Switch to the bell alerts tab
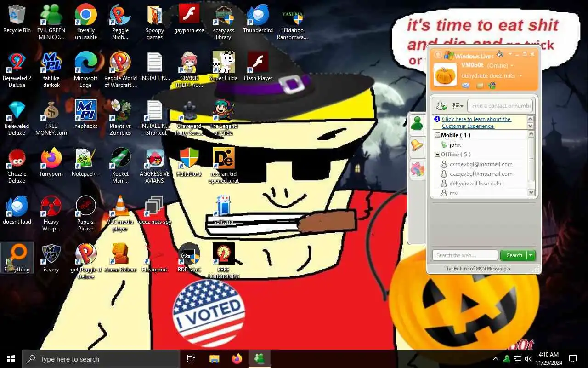The width and height of the screenshot is (588, 368). (x=417, y=146)
